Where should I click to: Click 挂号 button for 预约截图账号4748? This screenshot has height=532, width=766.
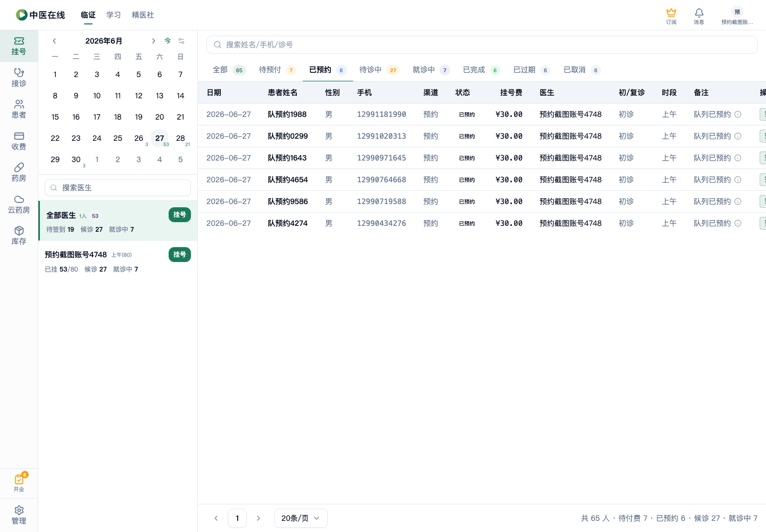tap(180, 255)
